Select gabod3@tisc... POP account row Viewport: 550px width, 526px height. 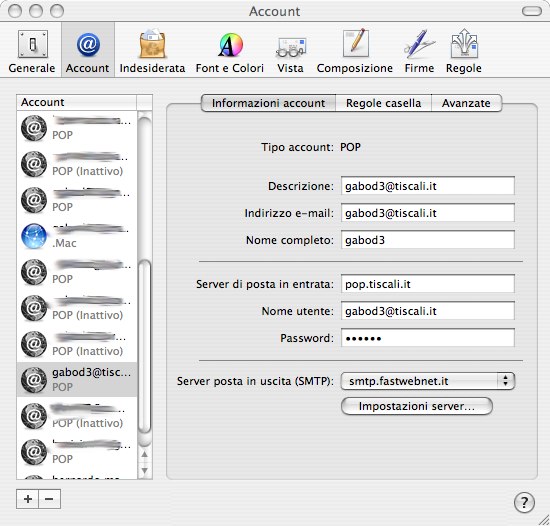coord(77,380)
